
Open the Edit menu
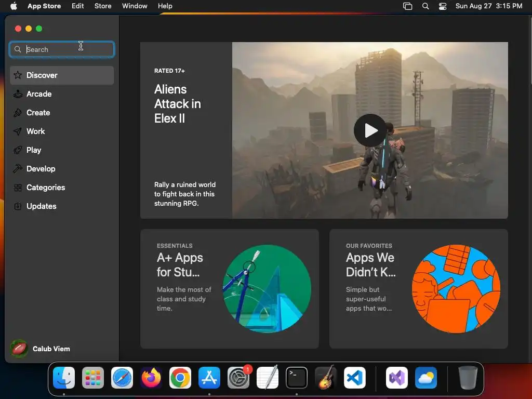pos(78,6)
